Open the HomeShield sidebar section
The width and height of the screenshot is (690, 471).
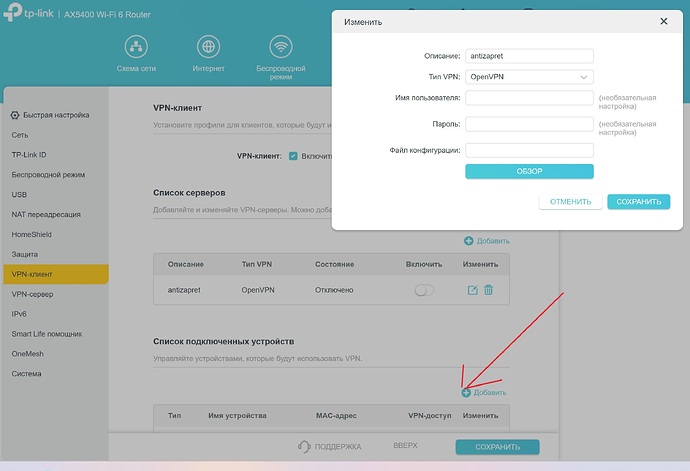[x=31, y=233]
